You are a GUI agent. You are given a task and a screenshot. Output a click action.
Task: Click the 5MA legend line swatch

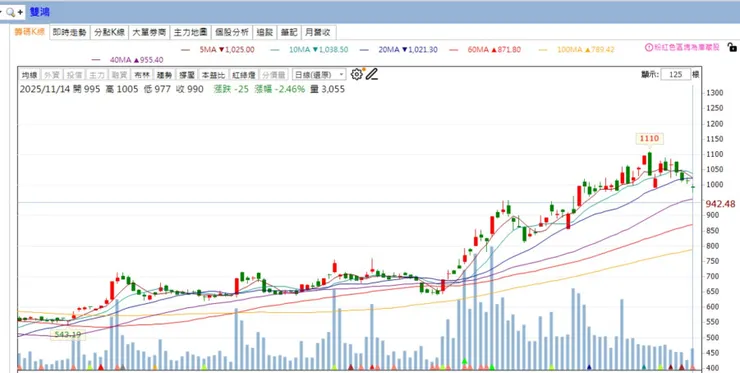(x=185, y=50)
